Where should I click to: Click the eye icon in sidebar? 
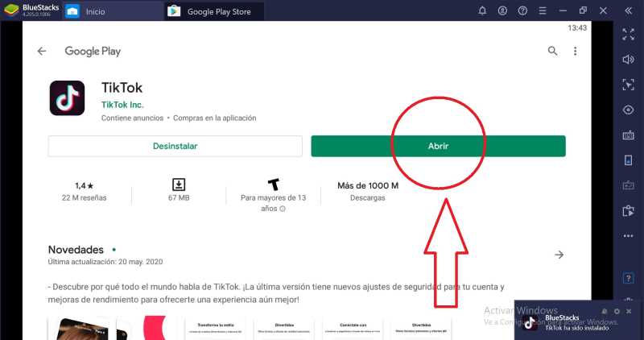[629, 110]
